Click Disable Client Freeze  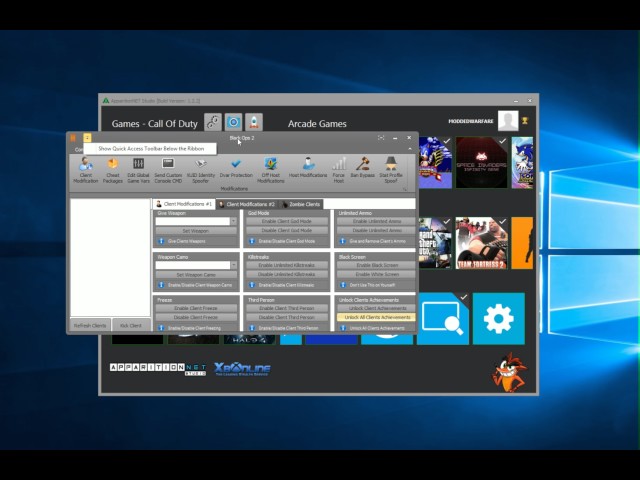196,318
